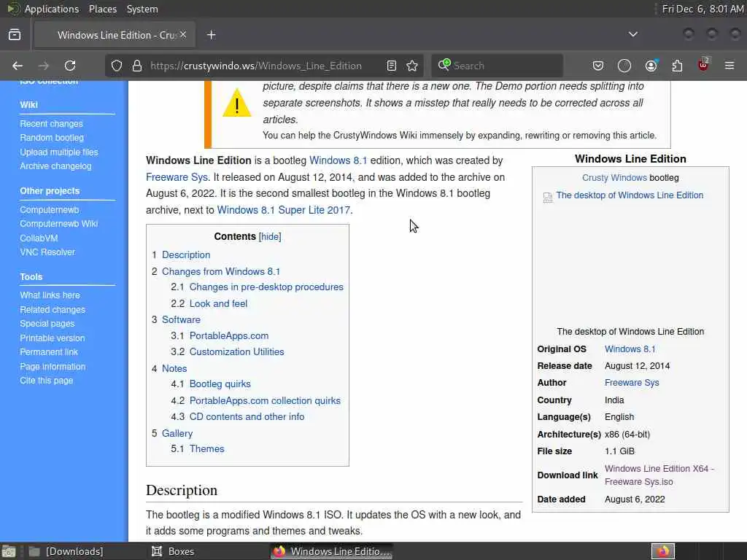Open What links here tool
The height and width of the screenshot is (560, 747).
(50, 295)
